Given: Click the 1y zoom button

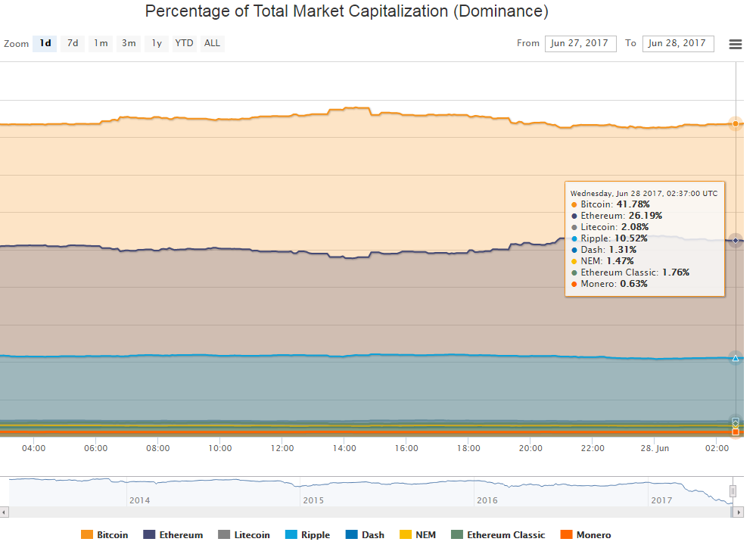Looking at the screenshot, I should [156, 43].
